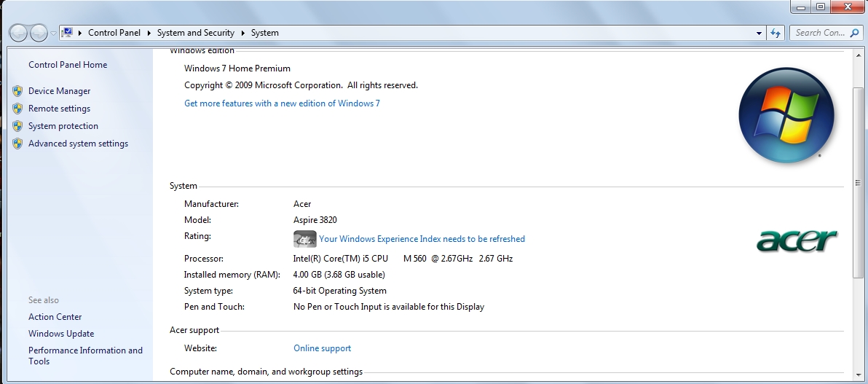
Task: Click the computer icon in address bar
Action: click(68, 33)
